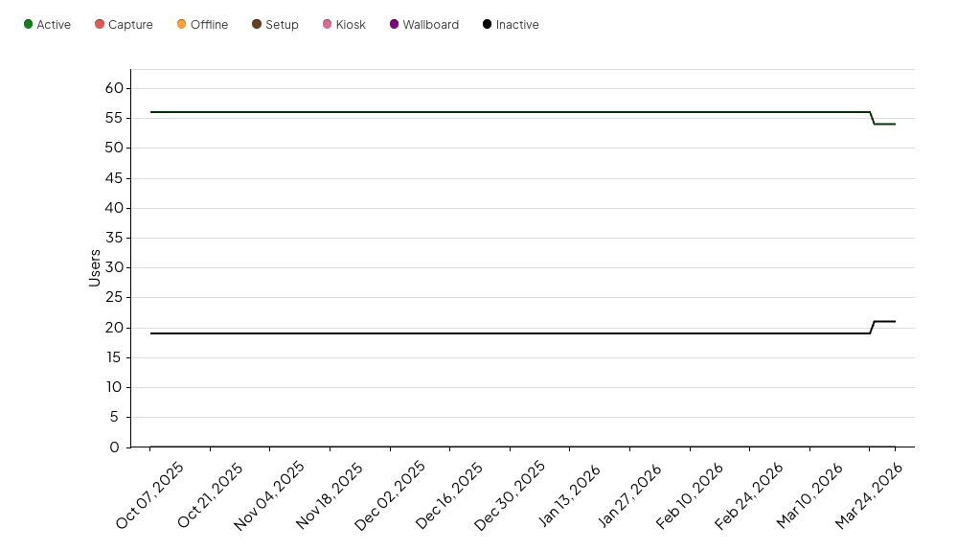Click the purple Wallboard legend dot
Screen dimensions: 980x550
click(395, 24)
